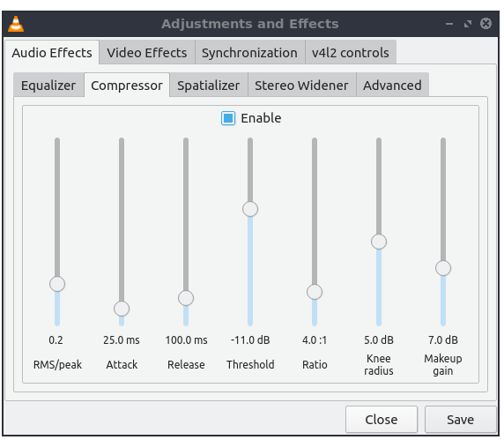Open the Synchronization tab

[x=249, y=53]
